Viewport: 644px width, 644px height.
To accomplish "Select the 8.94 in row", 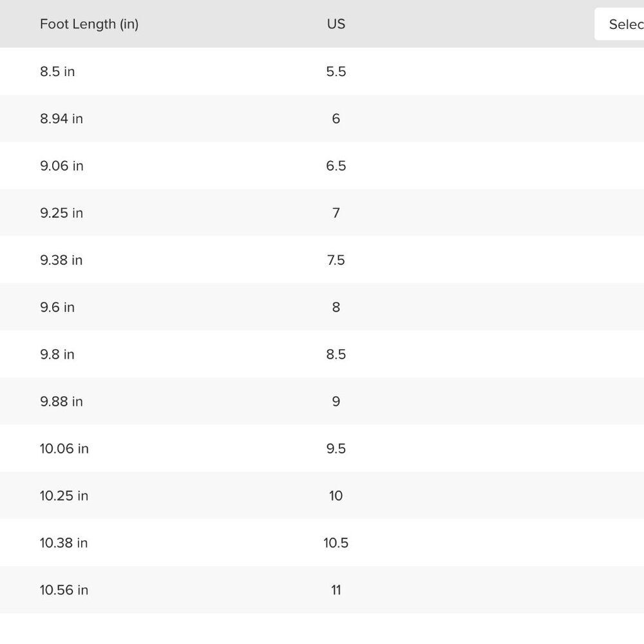I will 322,118.
